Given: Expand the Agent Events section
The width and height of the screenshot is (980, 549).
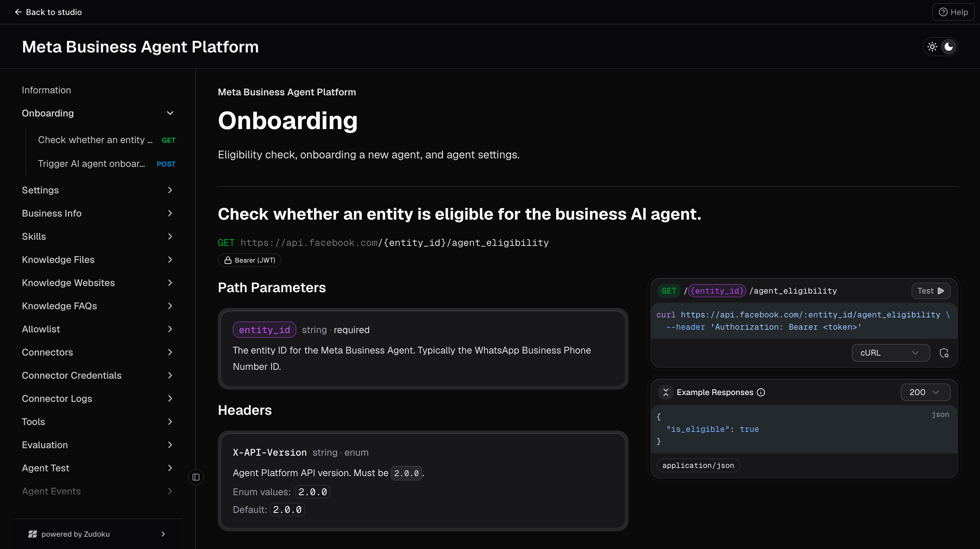Looking at the screenshot, I should [x=98, y=491].
